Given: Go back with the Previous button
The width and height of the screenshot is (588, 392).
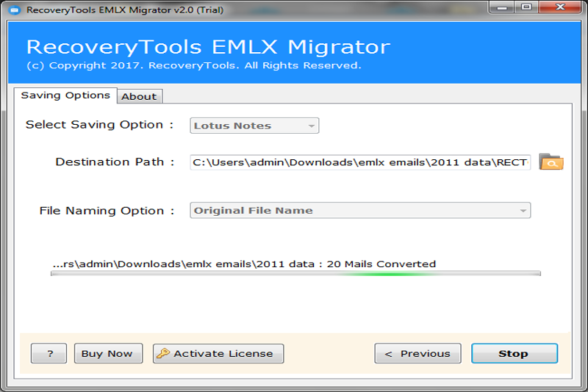Looking at the screenshot, I should [x=417, y=353].
